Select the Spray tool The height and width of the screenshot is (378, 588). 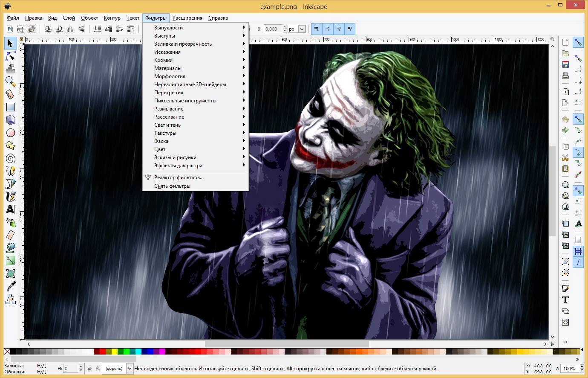10,222
